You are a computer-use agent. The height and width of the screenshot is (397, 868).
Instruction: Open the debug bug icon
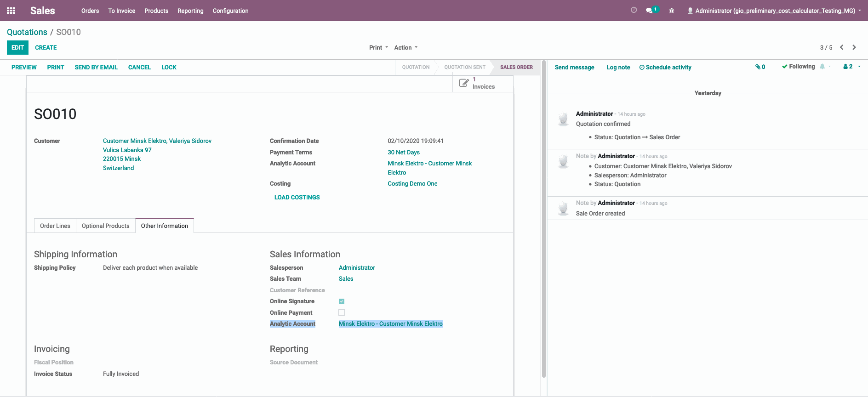pyautogui.click(x=672, y=11)
